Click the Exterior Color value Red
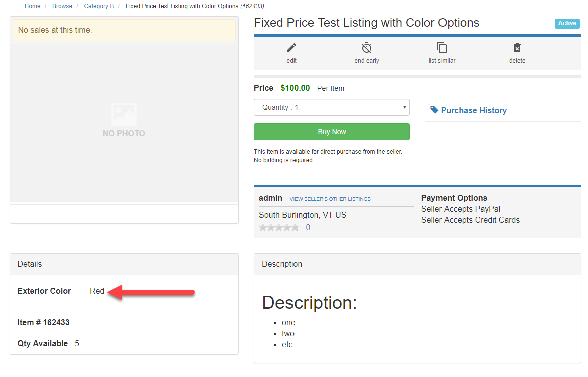 pyautogui.click(x=97, y=291)
